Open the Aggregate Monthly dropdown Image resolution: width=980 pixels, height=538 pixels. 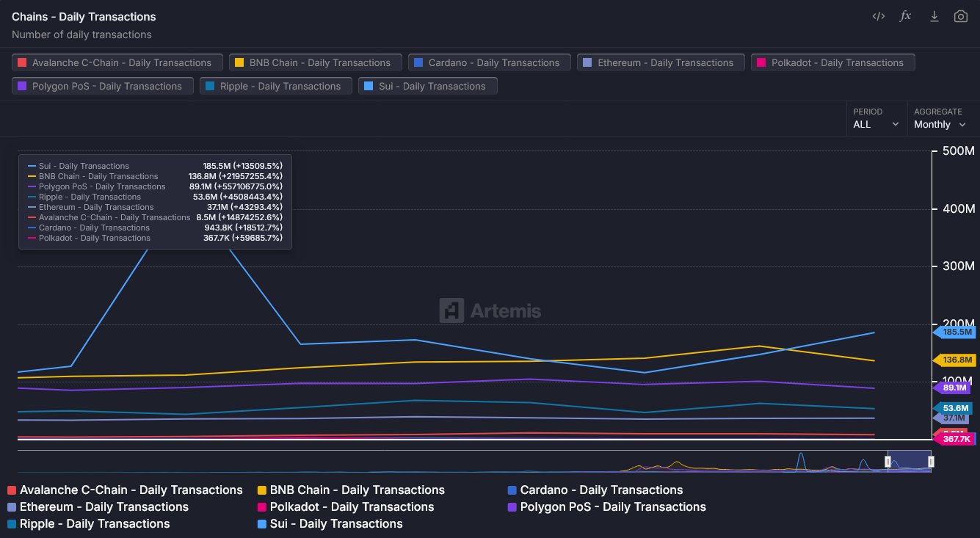pos(940,118)
